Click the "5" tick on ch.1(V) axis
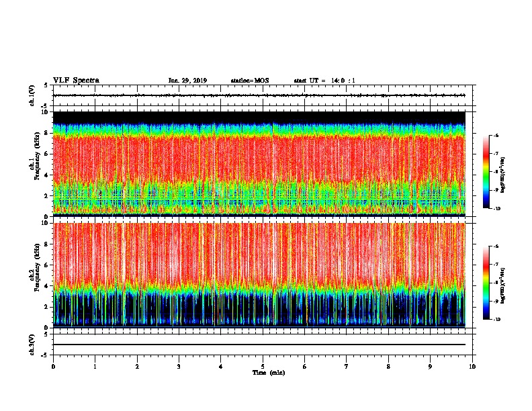Image resolution: width=532 pixels, height=411 pixels. (46, 85)
